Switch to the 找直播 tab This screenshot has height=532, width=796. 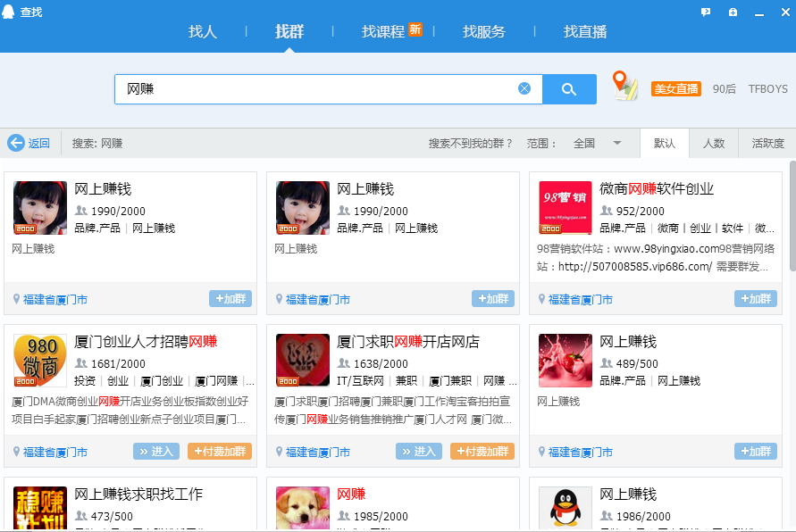587,30
